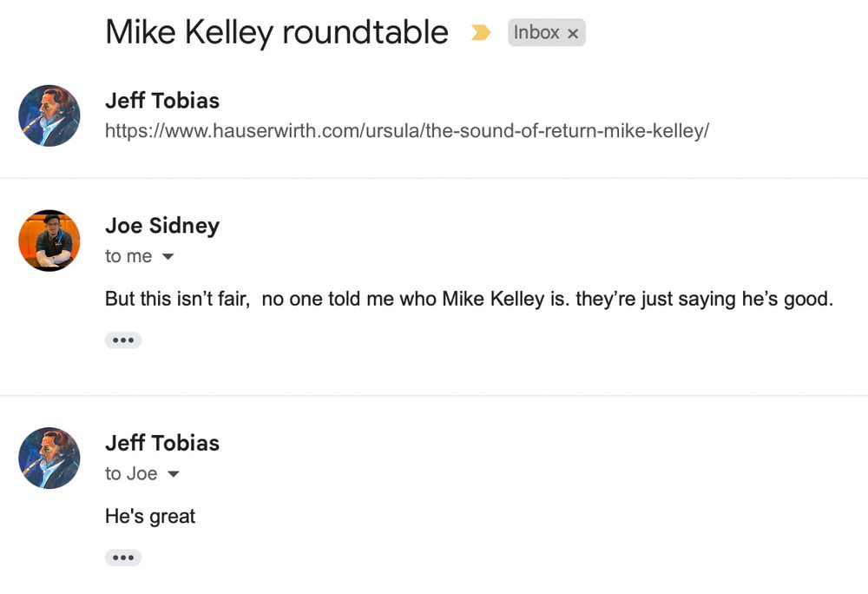Show trimmed content under Joe Sidney's message
Viewport: 868px width, 594px height.
point(123,340)
